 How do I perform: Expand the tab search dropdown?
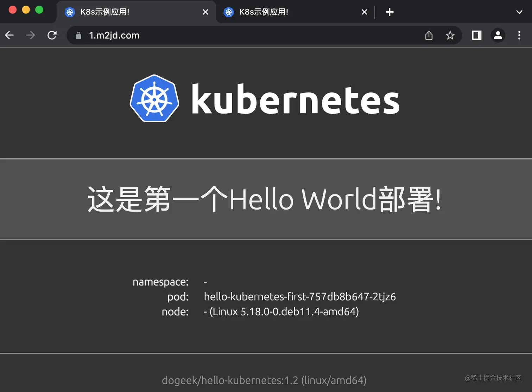pos(519,12)
